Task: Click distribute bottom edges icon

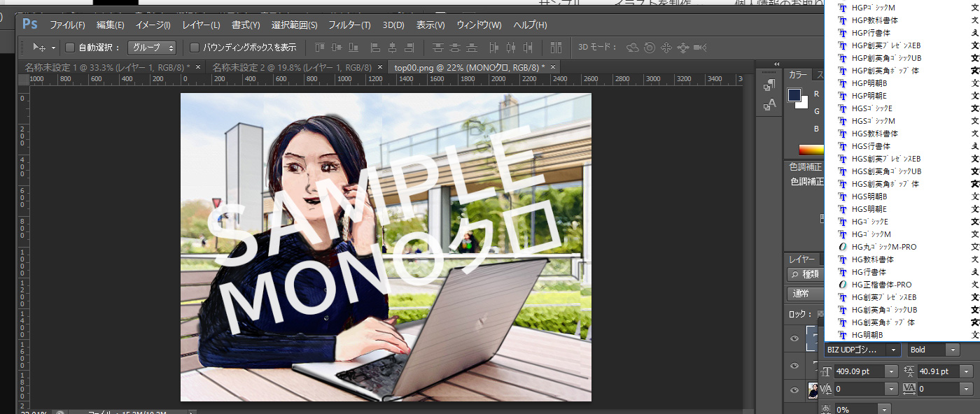Action: point(473,48)
